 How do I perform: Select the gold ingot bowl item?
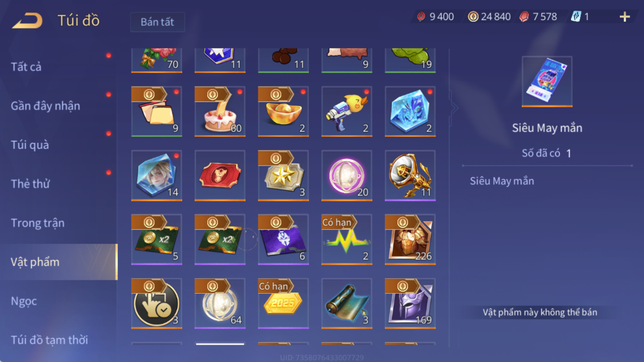coord(283,111)
